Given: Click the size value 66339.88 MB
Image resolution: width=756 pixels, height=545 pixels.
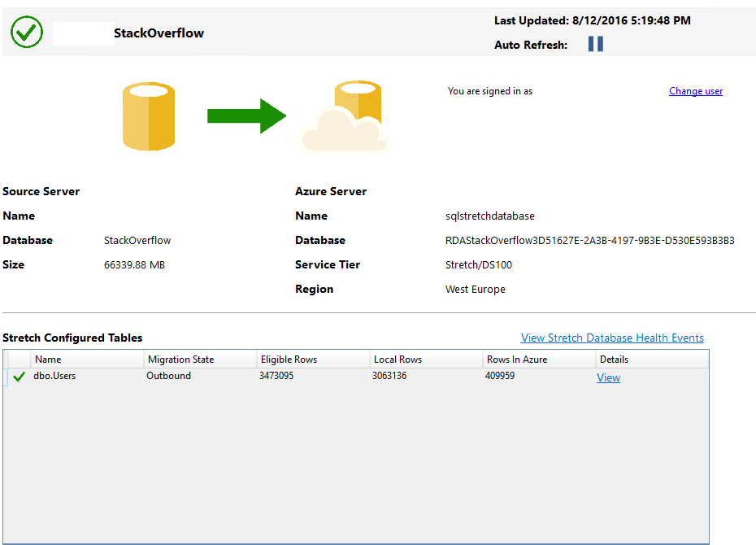Looking at the screenshot, I should 134,265.
